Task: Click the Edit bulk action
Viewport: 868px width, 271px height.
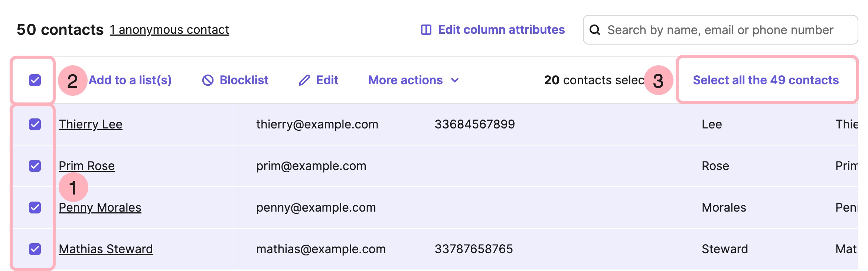Action: click(x=327, y=79)
